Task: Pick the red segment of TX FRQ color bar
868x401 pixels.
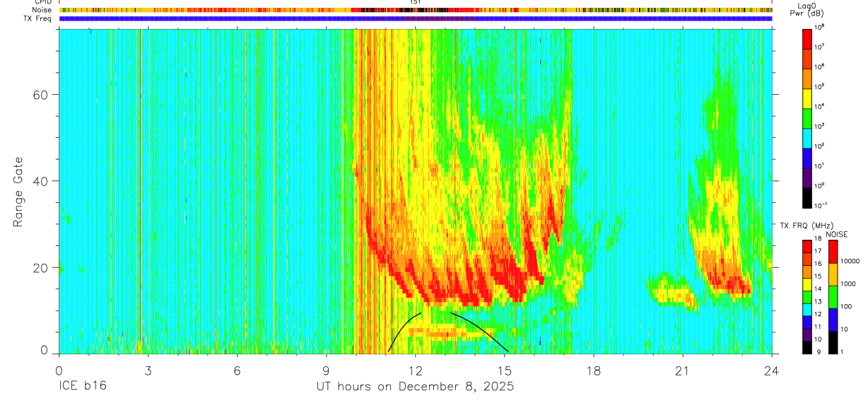Action: coord(807,246)
